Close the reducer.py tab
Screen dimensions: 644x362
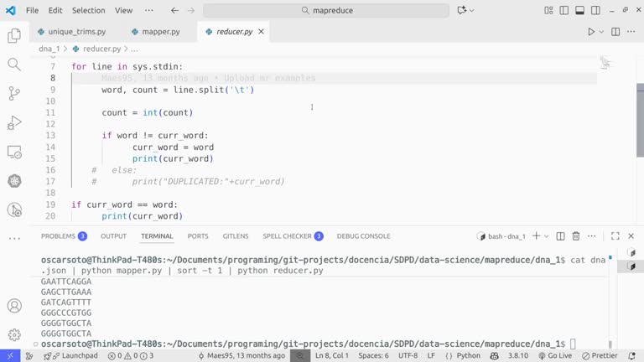[262, 32]
